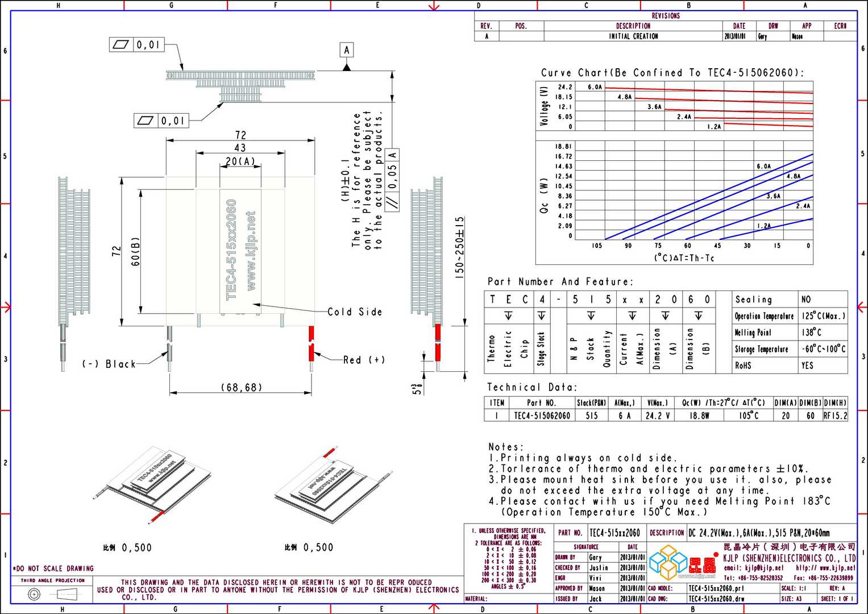Click the 138°C melting point value
The height and width of the screenshot is (614, 868).
click(812, 332)
